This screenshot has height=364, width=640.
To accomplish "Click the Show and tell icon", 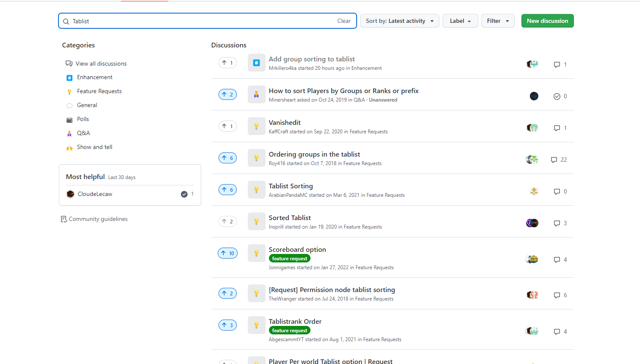I will click(x=69, y=147).
